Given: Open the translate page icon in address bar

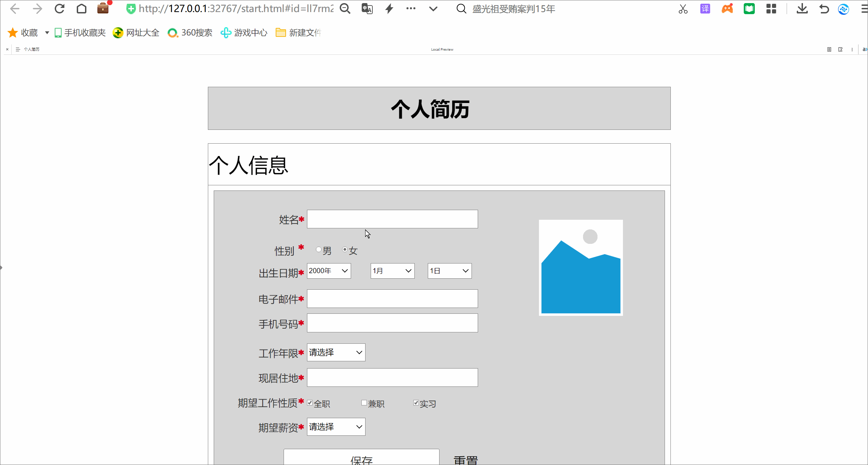Looking at the screenshot, I should pos(367,9).
